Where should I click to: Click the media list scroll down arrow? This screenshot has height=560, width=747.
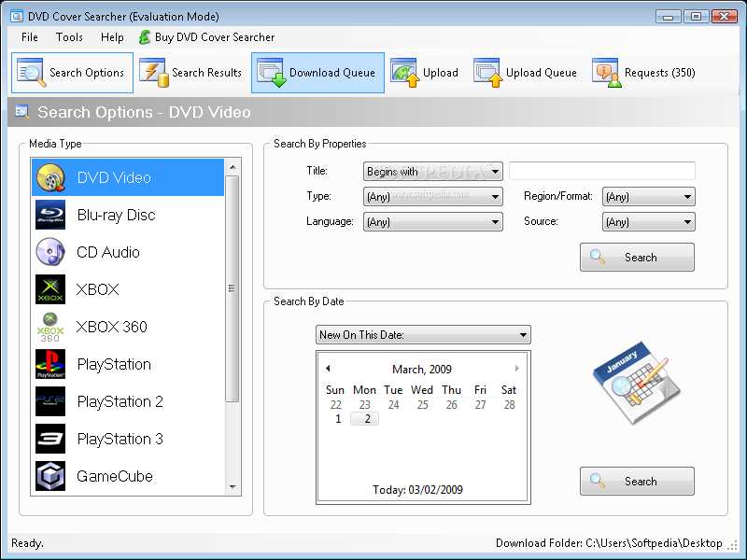(x=233, y=486)
